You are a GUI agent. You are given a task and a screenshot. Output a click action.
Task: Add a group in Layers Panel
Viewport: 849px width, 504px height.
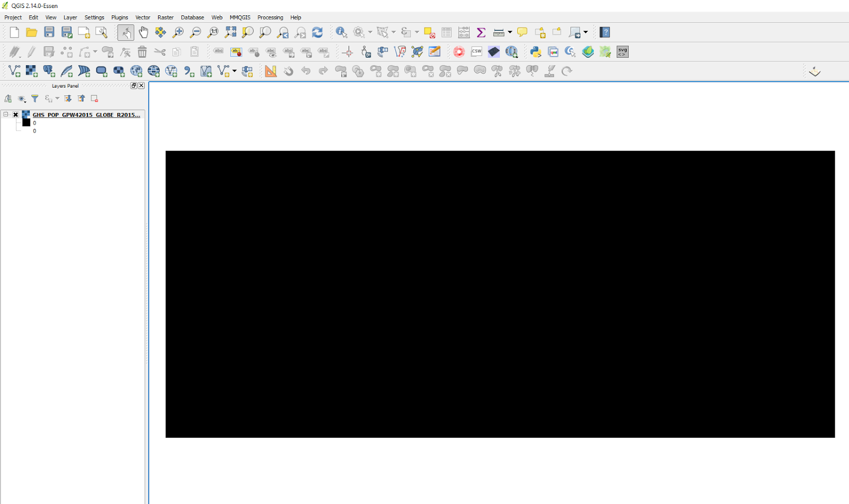click(8, 99)
